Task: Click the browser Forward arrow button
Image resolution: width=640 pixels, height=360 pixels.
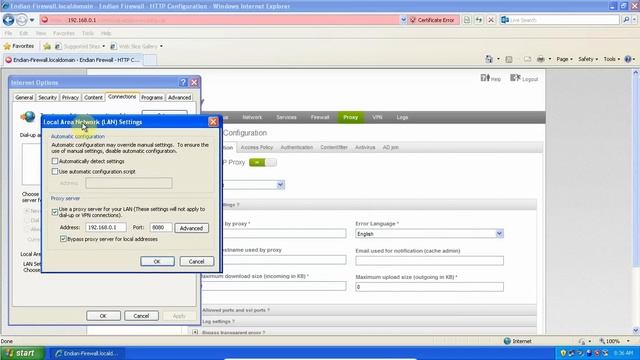Action: [22, 20]
